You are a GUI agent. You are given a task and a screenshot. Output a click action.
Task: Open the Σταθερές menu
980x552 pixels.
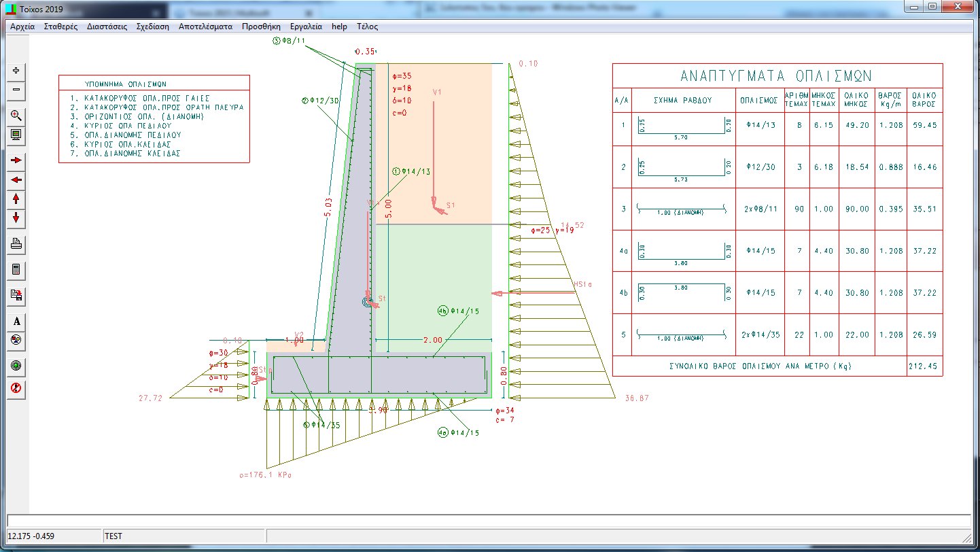tap(60, 27)
